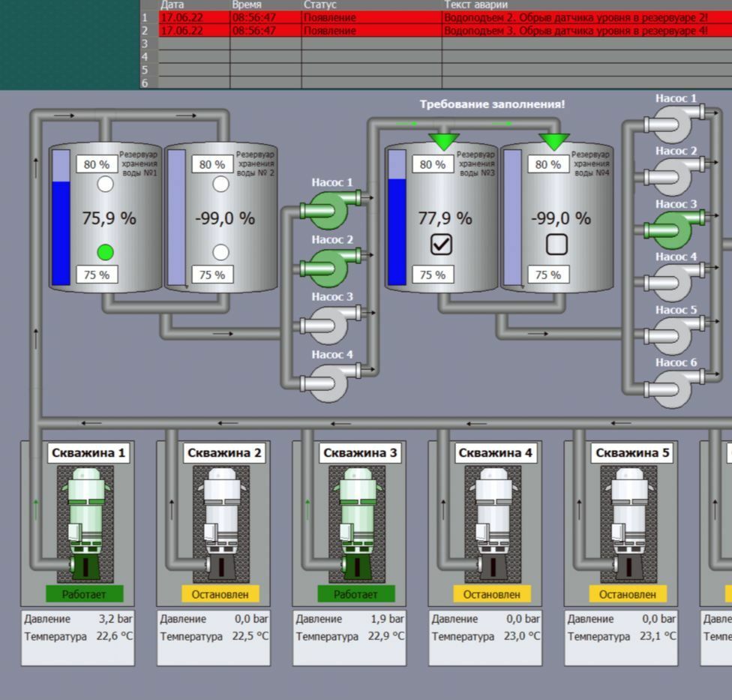The image size is (732, 700).
Task: Click the 23,1 °C temperature value
Action: 658,636
